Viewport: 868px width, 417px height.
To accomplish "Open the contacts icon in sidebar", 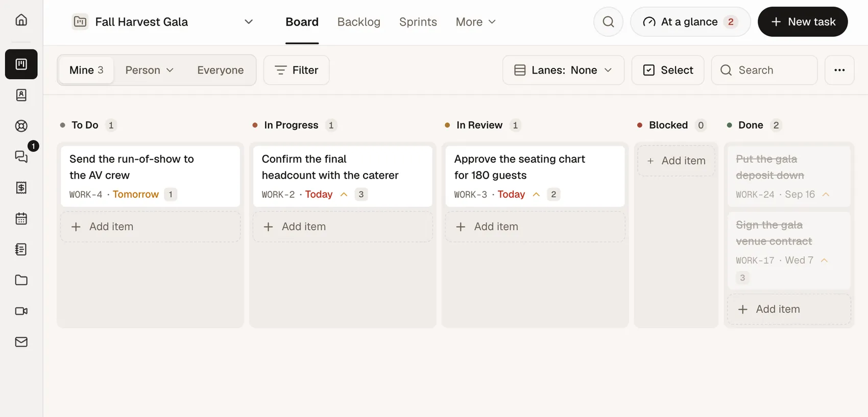I will point(21,95).
